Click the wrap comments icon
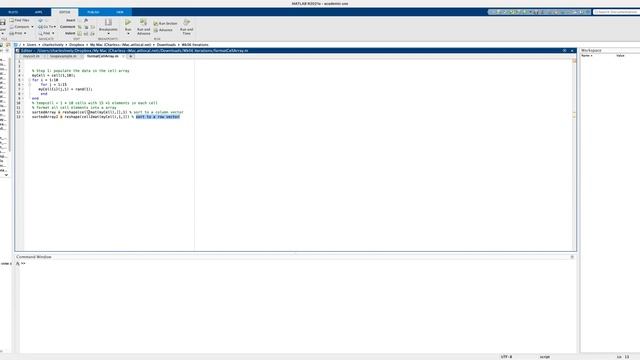The width and height of the screenshot is (640, 360). (x=93, y=27)
